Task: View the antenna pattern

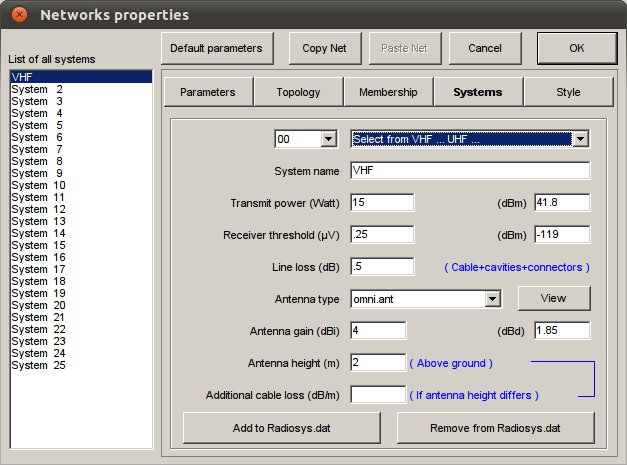Action: tap(553, 298)
